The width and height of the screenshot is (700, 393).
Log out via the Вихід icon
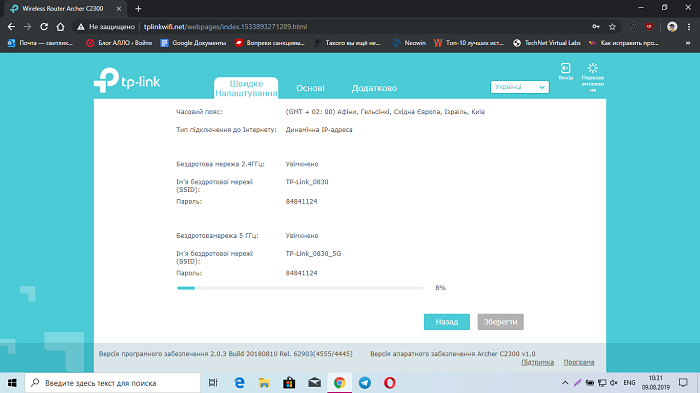pos(566,71)
